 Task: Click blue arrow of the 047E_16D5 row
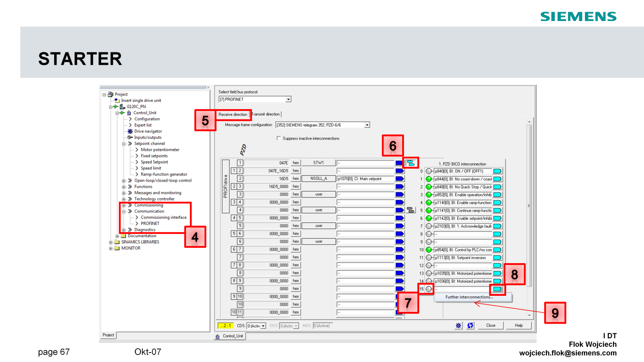(399, 171)
